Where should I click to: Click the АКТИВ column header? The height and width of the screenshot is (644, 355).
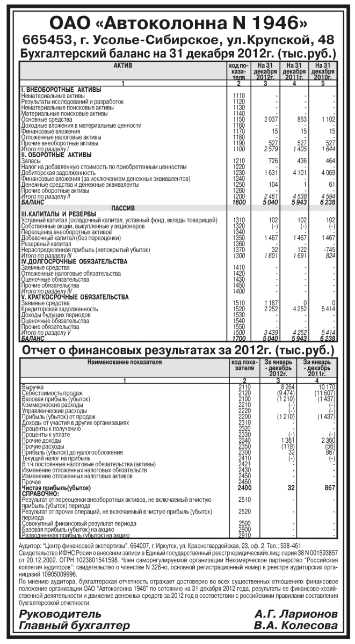click(122, 65)
